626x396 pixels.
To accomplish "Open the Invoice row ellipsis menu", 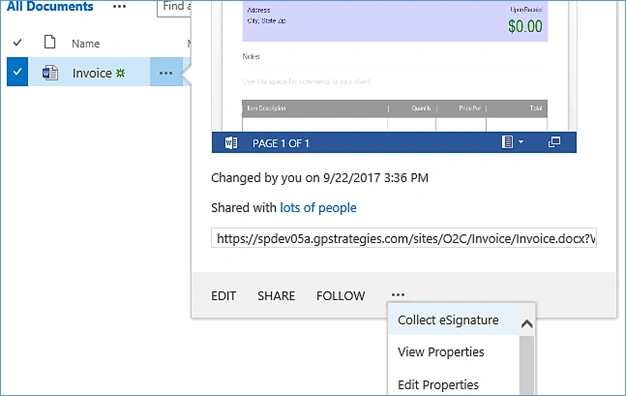I will tap(166, 73).
